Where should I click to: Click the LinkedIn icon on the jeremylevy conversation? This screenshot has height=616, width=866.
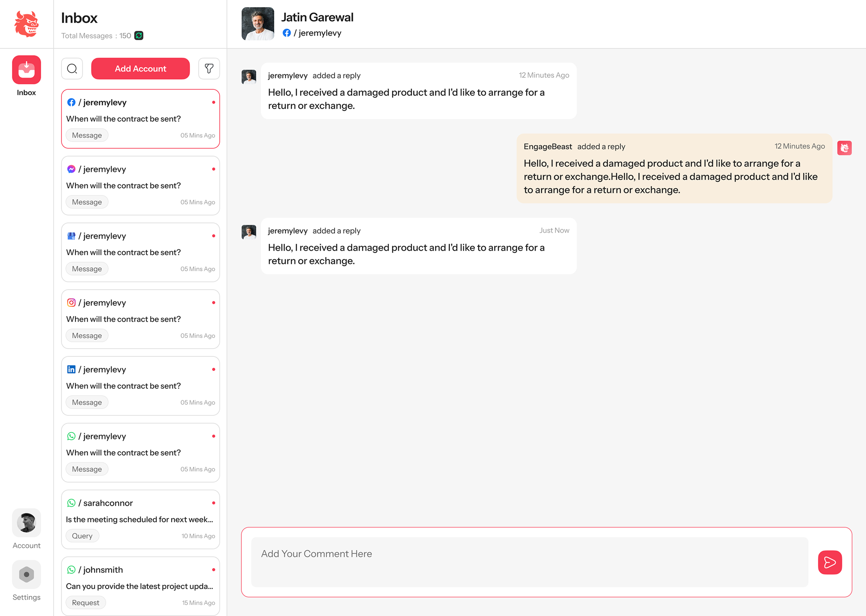pos(71,369)
